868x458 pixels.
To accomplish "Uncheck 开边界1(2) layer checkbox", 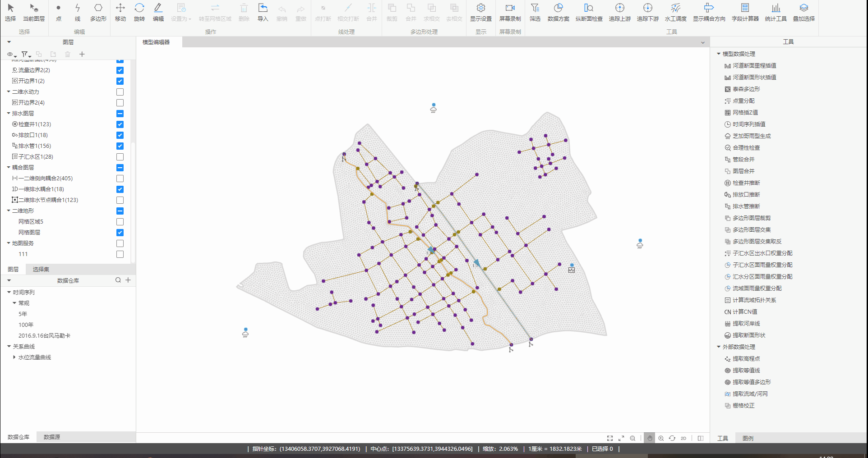I will (120, 81).
